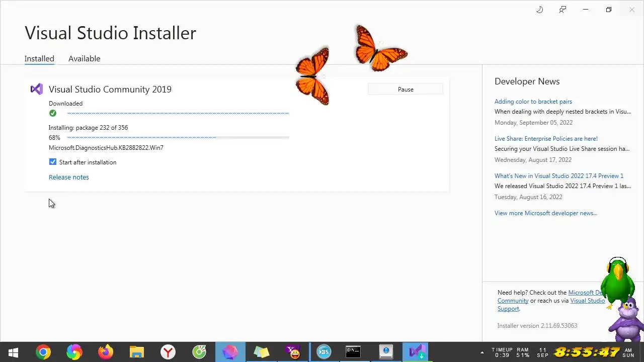This screenshot has width=644, height=362.
Task: Click the Visual Studio Installer taskbar icon
Action: 417,352
